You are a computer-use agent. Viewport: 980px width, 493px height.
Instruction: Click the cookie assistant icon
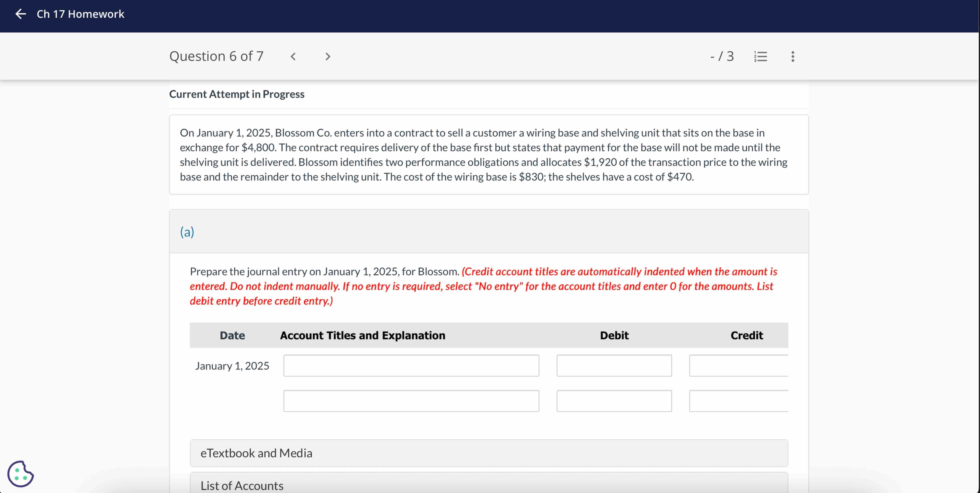tap(20, 474)
